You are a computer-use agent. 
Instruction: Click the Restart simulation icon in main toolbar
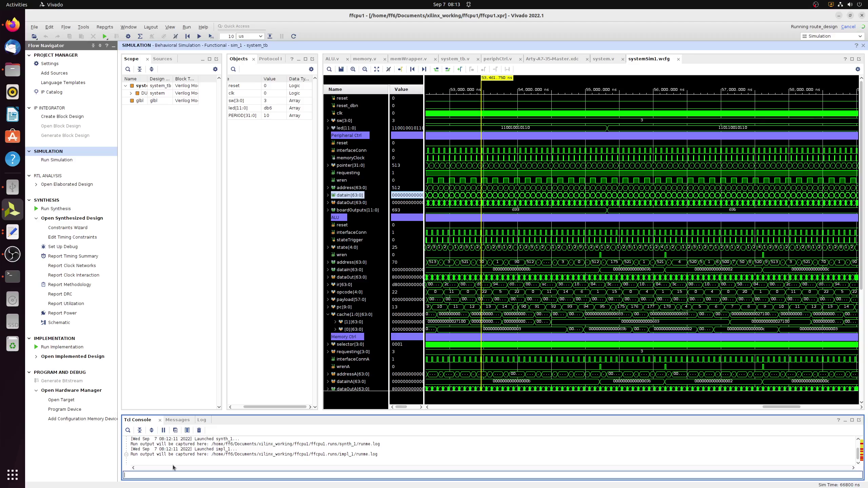click(187, 36)
